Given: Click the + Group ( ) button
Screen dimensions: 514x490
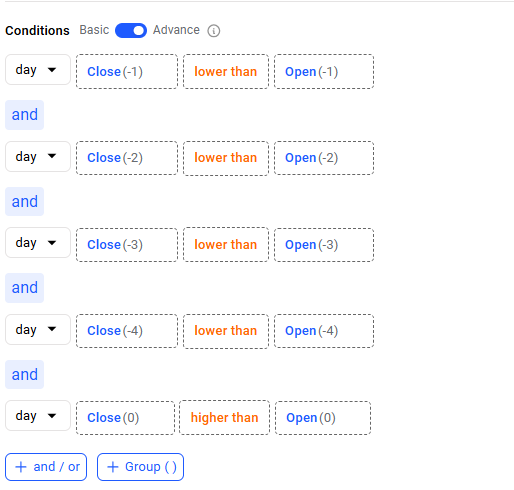Looking at the screenshot, I should click(140, 467).
